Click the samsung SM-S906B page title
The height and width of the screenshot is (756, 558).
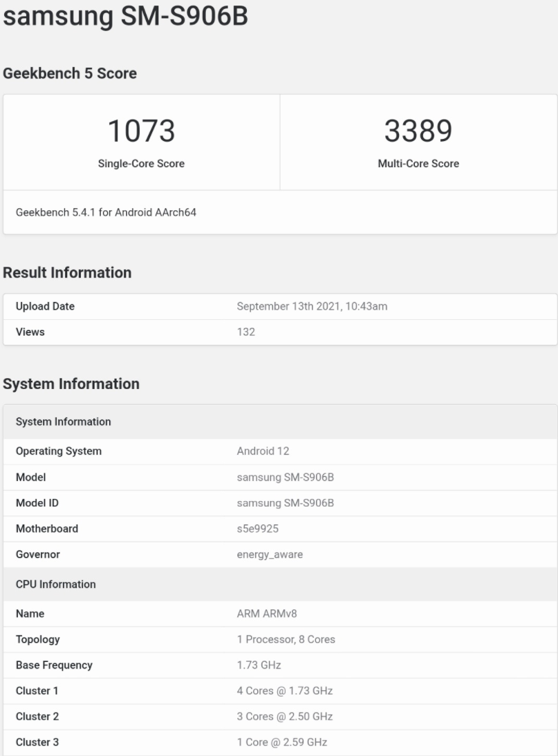125,16
